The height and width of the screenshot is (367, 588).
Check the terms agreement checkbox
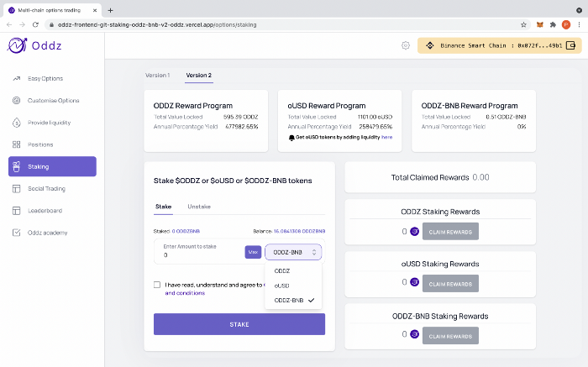coord(157,285)
